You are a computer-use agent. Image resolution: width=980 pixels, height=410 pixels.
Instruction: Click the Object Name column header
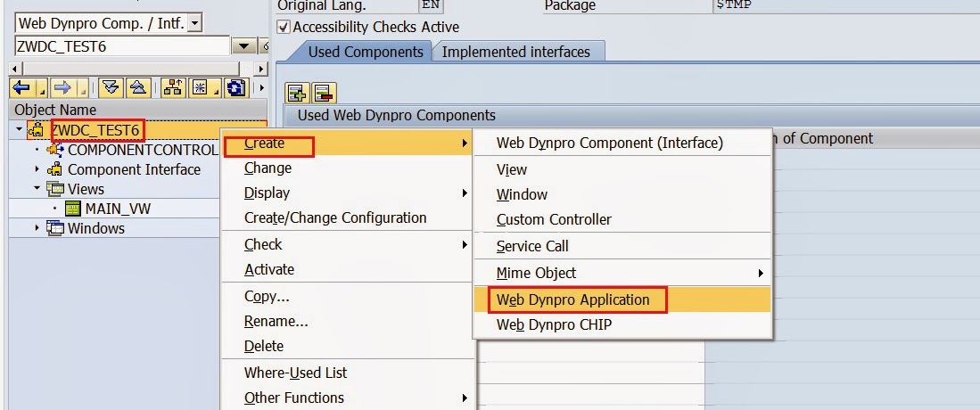(137, 110)
